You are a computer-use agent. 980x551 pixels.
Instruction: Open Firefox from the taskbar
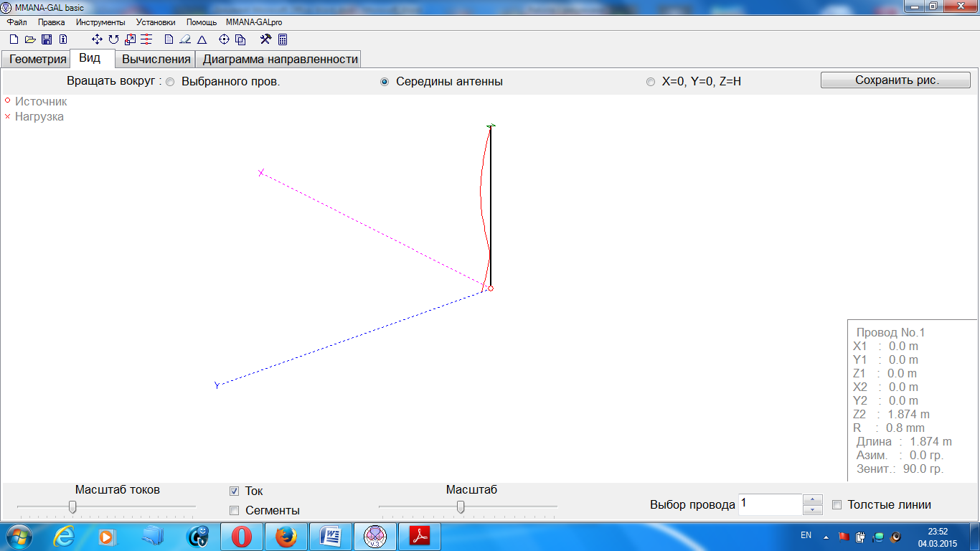(286, 537)
